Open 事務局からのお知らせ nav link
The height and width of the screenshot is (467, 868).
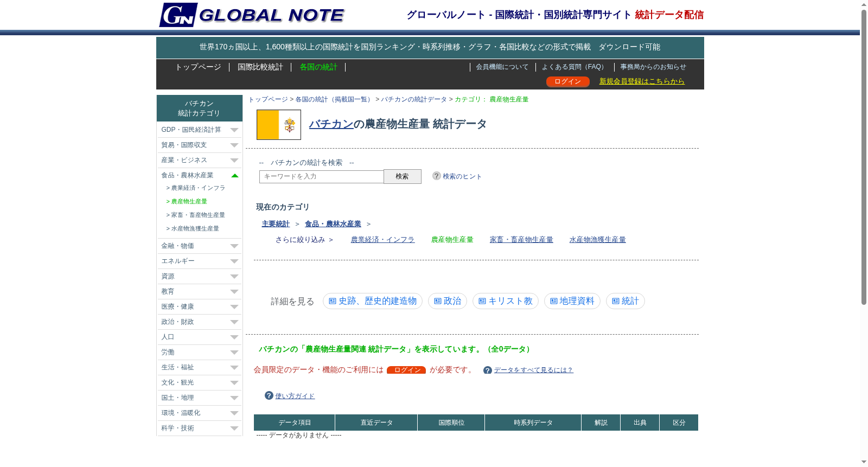[x=653, y=67]
